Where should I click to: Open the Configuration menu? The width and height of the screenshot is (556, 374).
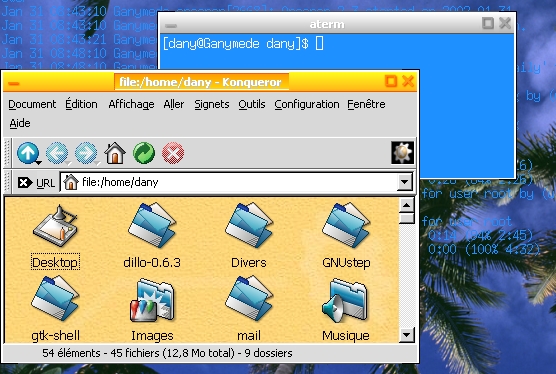pyautogui.click(x=307, y=104)
